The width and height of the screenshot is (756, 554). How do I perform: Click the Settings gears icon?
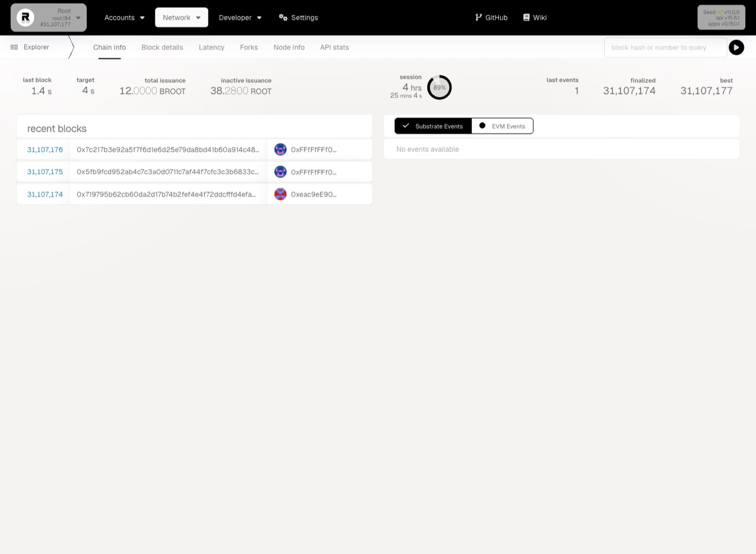click(x=283, y=17)
